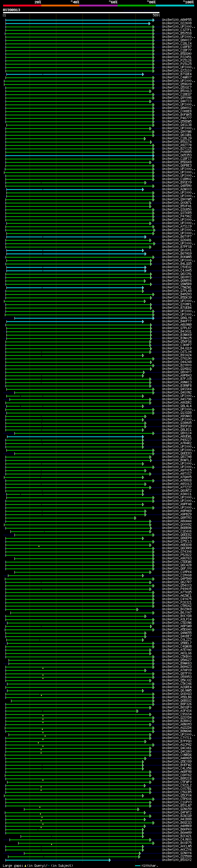Click the UniRef100_B7SDE4 label
The image size is (197, 868).
click(177, 74)
